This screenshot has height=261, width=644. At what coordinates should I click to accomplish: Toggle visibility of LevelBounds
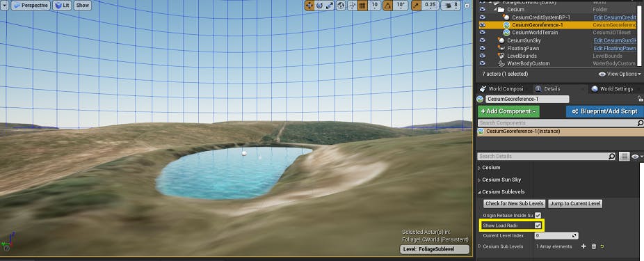(483, 56)
